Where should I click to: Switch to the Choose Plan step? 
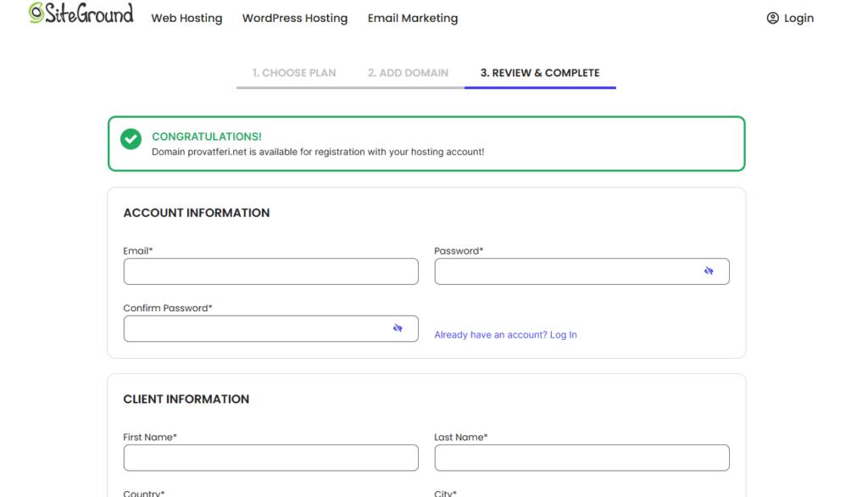pos(294,73)
